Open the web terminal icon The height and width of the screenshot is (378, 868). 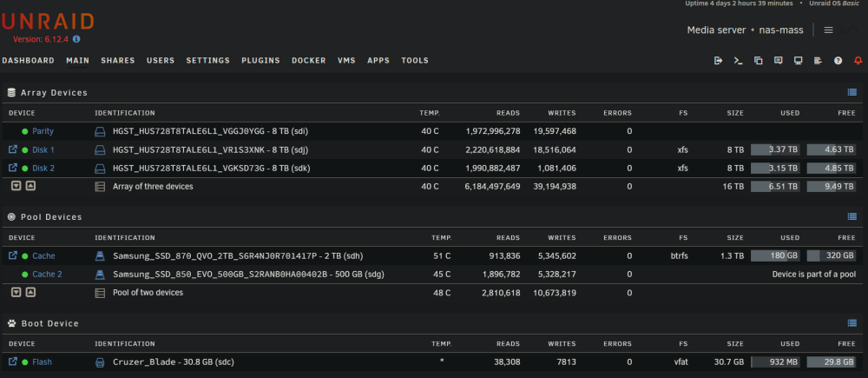[x=738, y=61]
